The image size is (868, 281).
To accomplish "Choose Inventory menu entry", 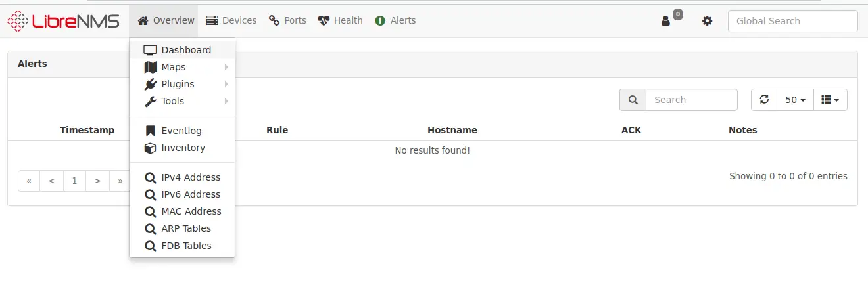I will click(x=182, y=148).
